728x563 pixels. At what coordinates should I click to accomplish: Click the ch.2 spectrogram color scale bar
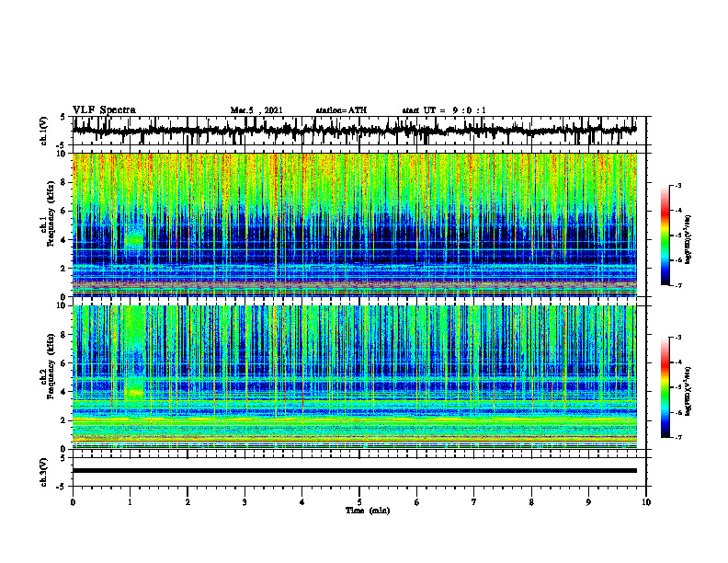point(665,387)
